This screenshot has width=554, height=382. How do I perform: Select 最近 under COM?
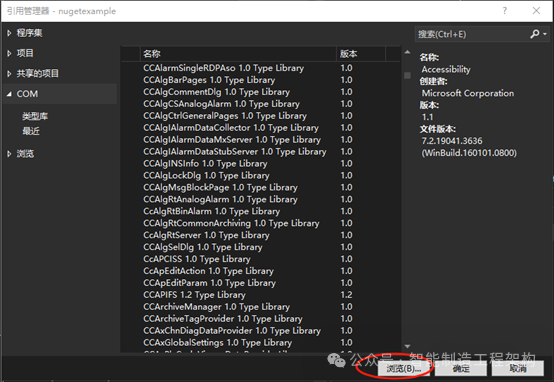point(31,131)
